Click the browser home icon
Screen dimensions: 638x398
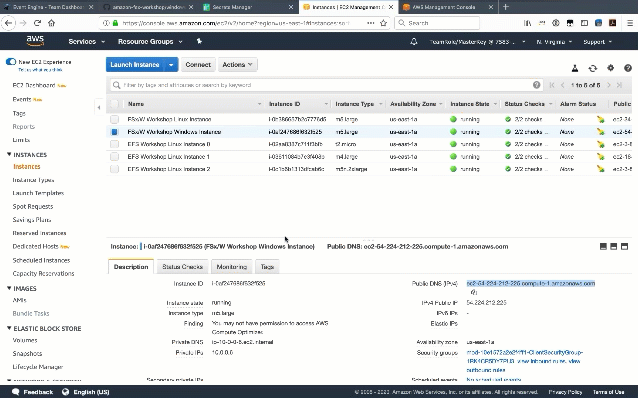coord(51,23)
